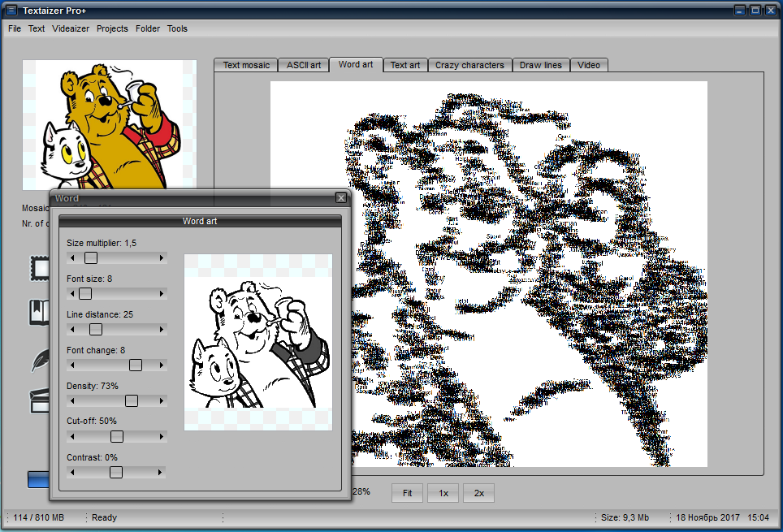Click the 15:04 time in status bar
This screenshot has width=783, height=532.
click(x=758, y=517)
